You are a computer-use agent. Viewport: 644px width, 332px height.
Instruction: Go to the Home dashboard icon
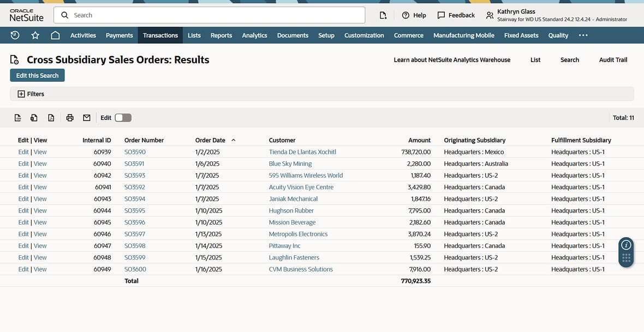click(x=55, y=35)
